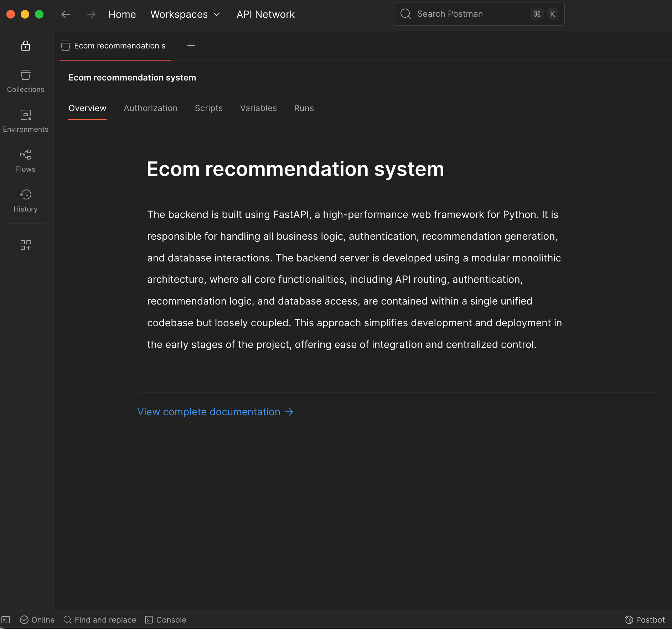Open Environments in the sidebar
The height and width of the screenshot is (629, 672).
26,121
